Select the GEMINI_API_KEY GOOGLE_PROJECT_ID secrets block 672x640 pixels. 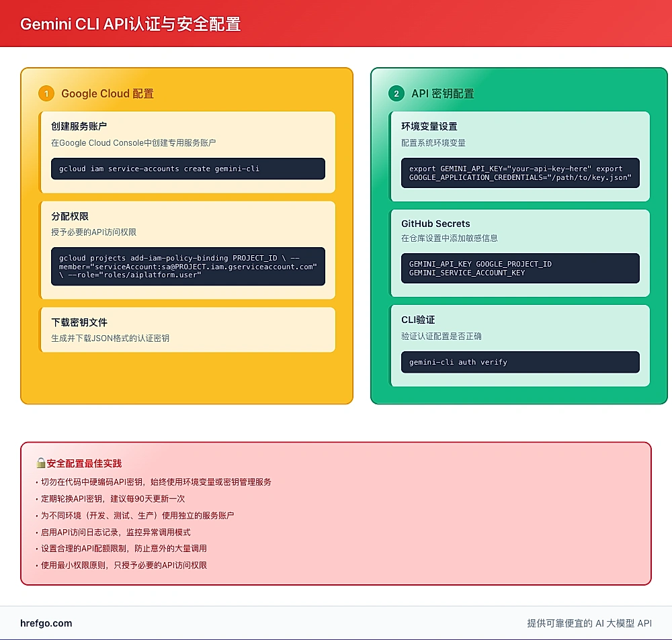pos(520,268)
